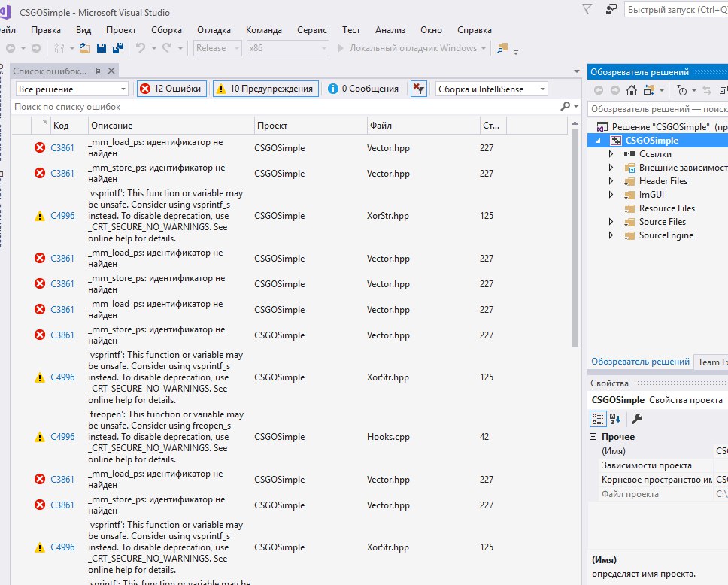This screenshot has width=728, height=585.
Task: Open the Сборка и IntelliSense dropdown
Action: click(492, 89)
